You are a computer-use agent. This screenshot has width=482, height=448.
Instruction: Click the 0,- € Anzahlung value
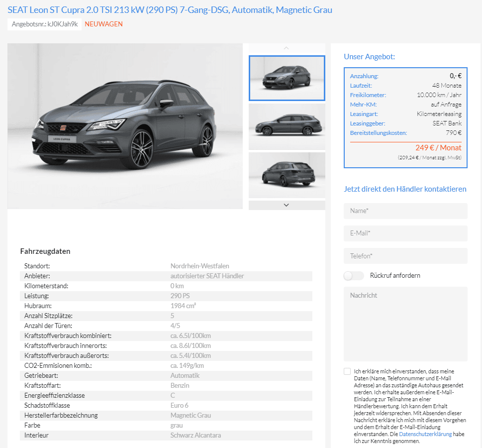tap(456, 76)
